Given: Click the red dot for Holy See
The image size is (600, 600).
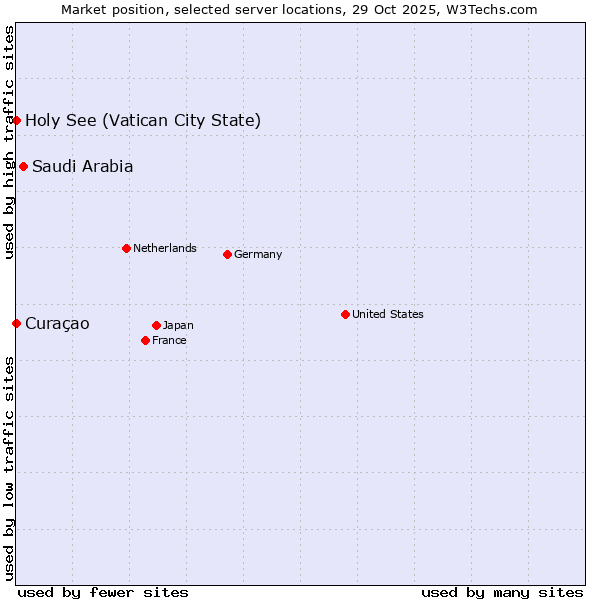Looking at the screenshot, I should point(16,120).
